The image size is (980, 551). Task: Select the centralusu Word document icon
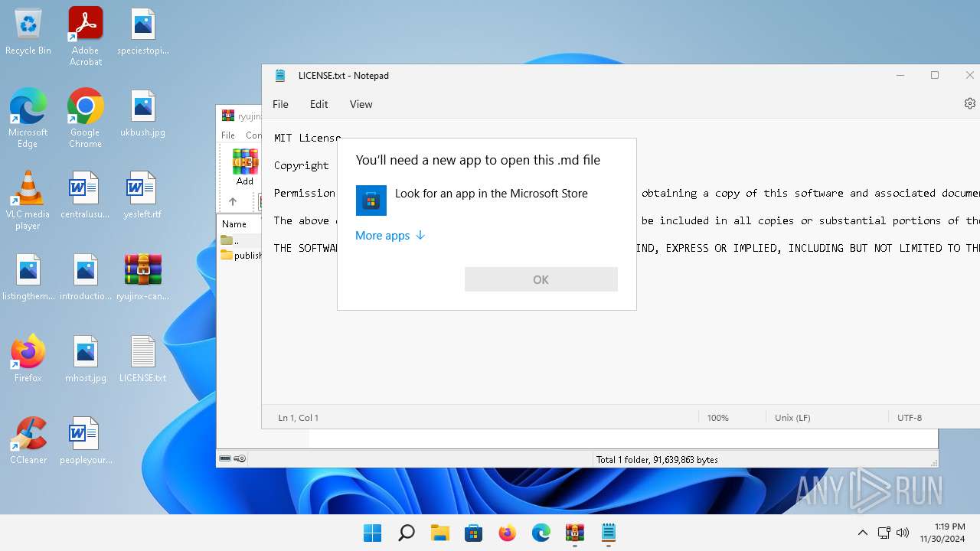coord(85,195)
